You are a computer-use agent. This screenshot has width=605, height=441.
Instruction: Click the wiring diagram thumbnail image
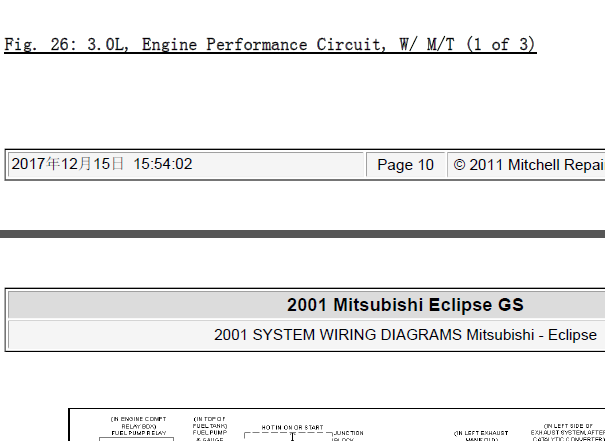[x=337, y=424]
